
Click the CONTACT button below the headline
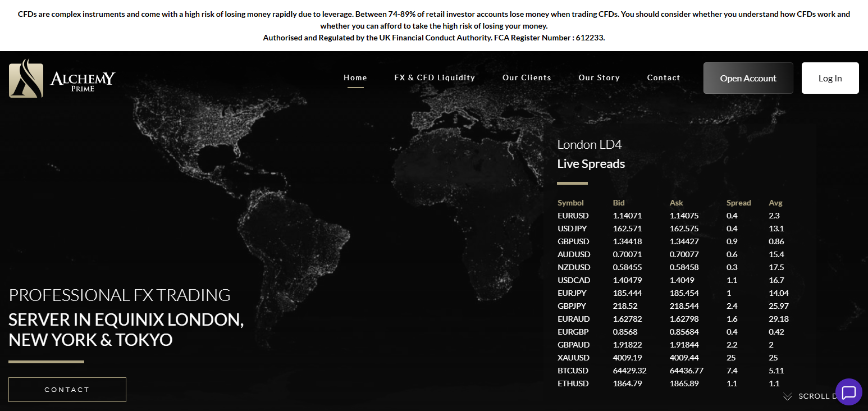tap(67, 390)
